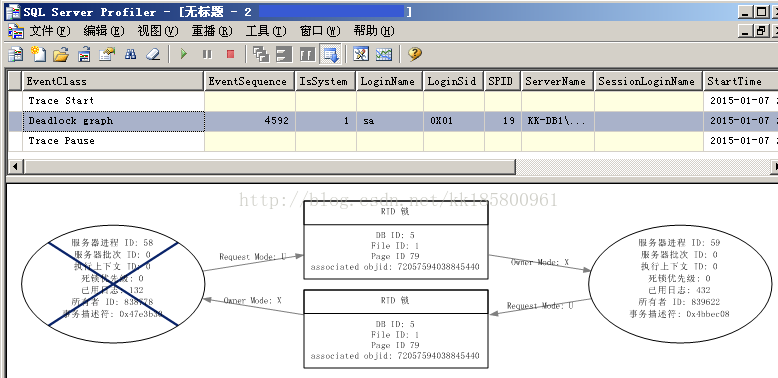Click the StartTime column header
778x378 pixels.
coord(740,81)
